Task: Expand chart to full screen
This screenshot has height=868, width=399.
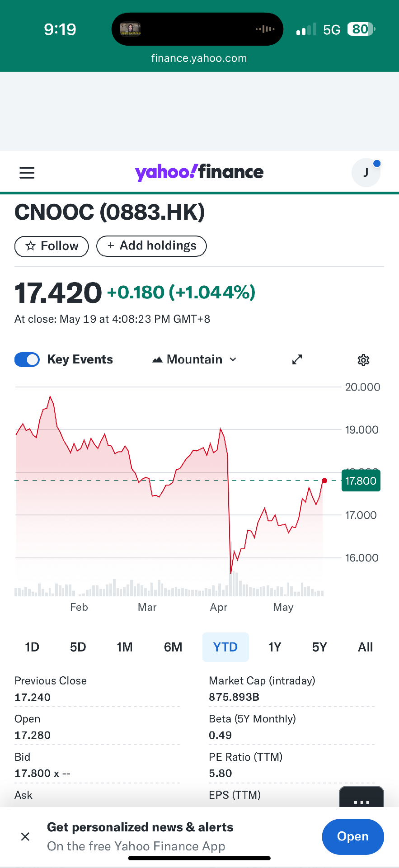Action: coord(297,360)
